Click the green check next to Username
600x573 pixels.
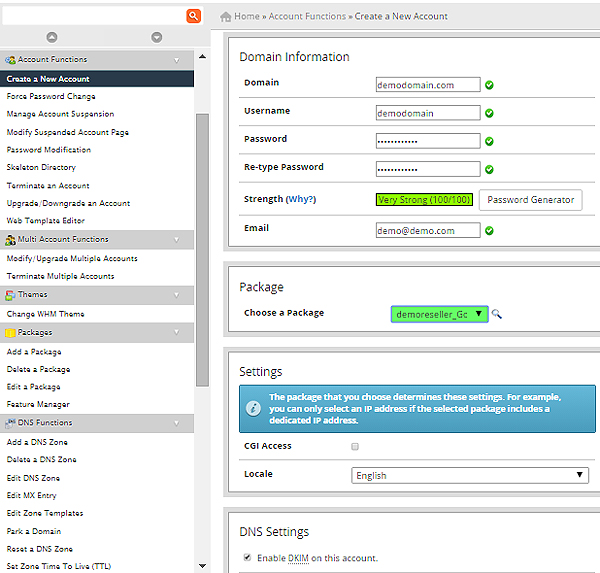click(x=489, y=113)
